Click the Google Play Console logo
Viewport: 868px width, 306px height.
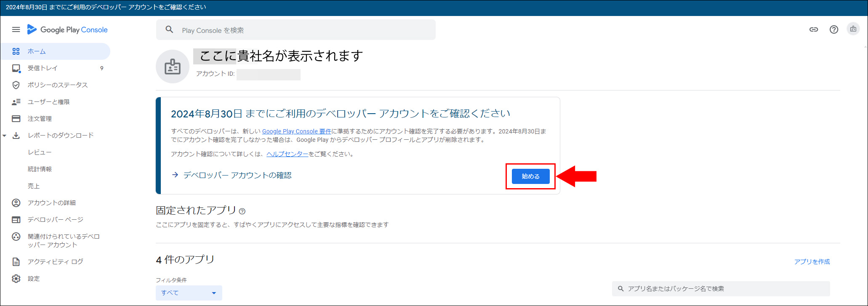(x=67, y=29)
